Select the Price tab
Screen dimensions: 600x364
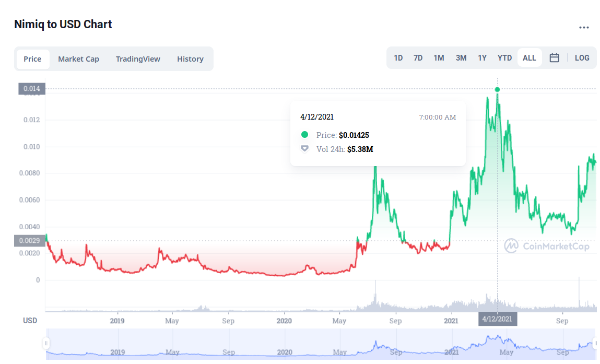click(32, 59)
